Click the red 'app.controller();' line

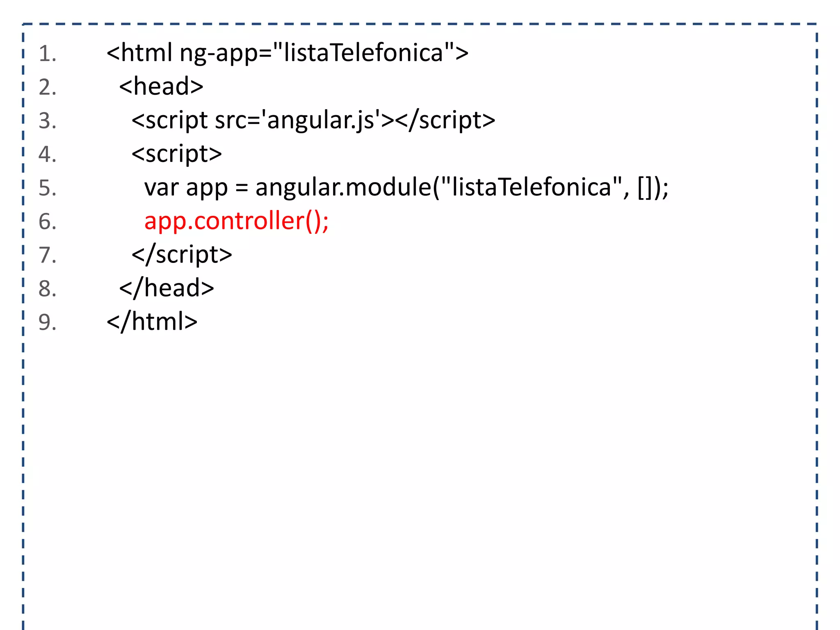click(236, 221)
